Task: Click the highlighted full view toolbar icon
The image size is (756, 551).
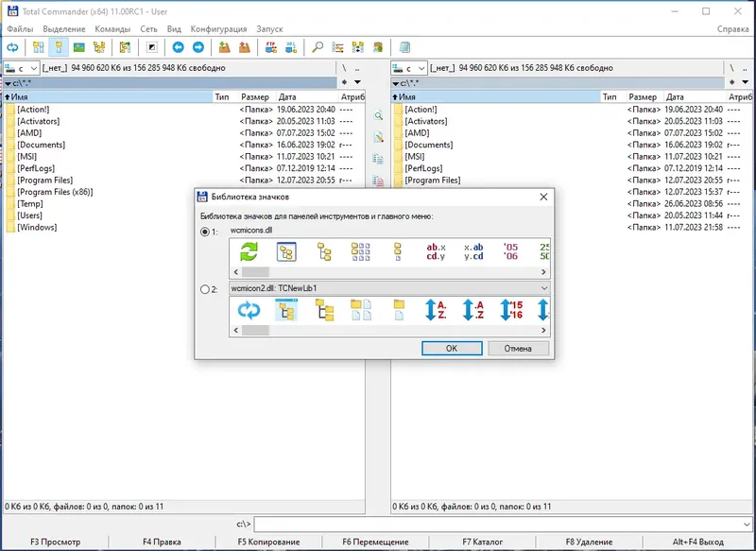Action: (59, 47)
